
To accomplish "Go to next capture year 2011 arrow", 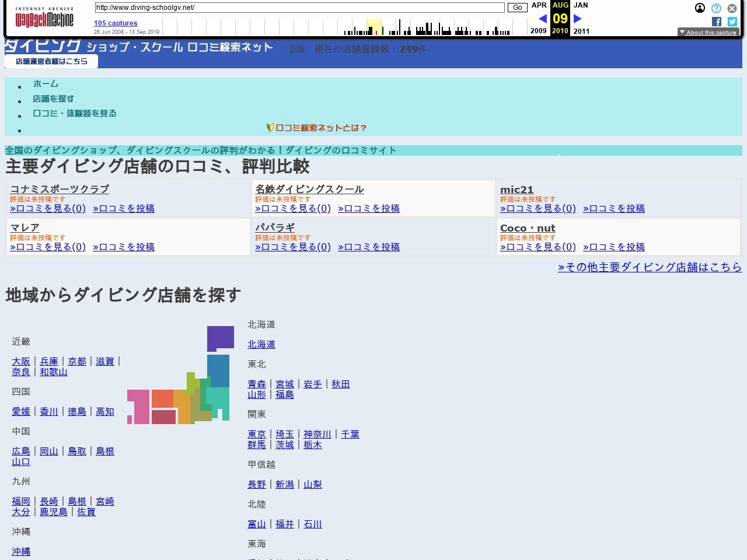I will (577, 18).
